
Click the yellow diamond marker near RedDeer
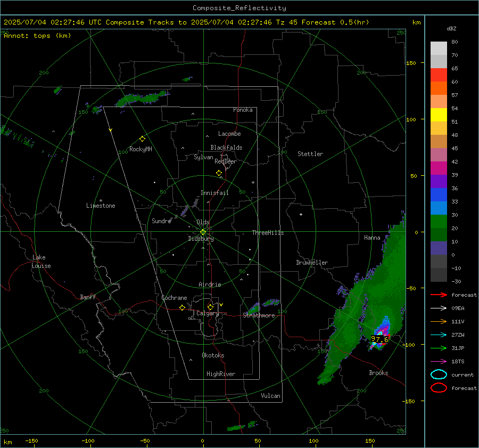point(219,173)
